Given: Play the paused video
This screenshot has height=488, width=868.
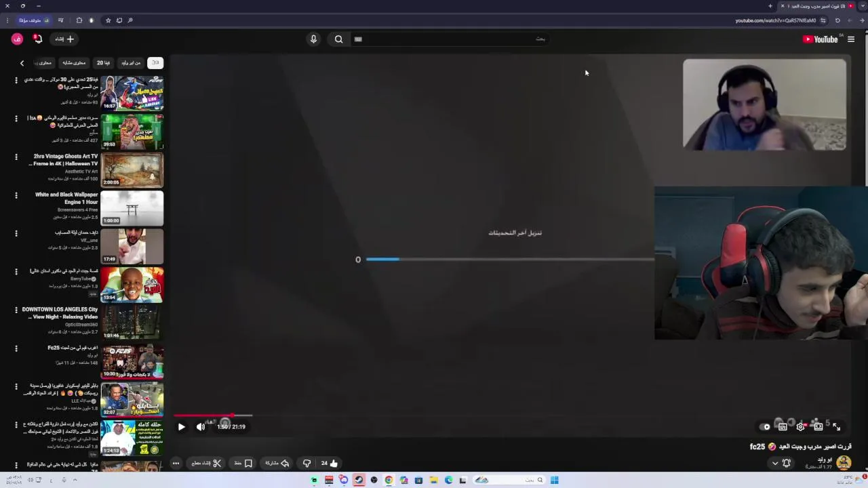Looking at the screenshot, I should tap(181, 427).
